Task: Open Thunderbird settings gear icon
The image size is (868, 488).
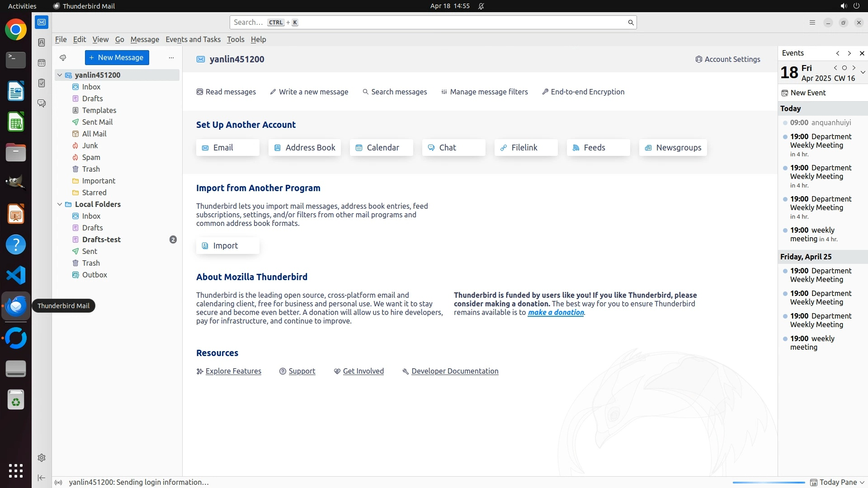Action: [42, 458]
